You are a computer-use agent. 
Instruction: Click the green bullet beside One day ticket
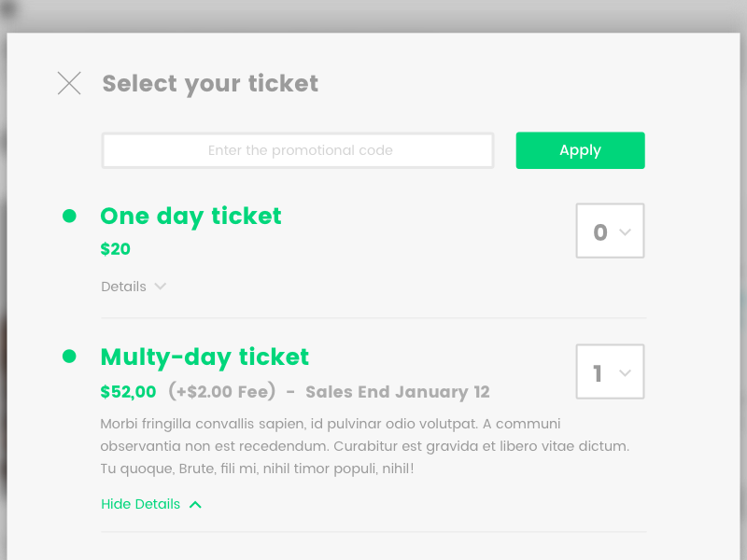click(x=69, y=216)
